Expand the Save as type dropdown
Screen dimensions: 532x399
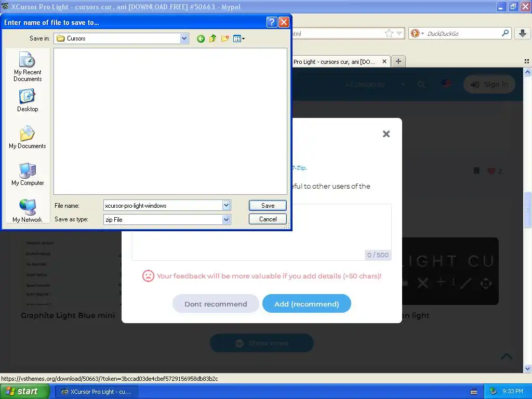(227, 220)
